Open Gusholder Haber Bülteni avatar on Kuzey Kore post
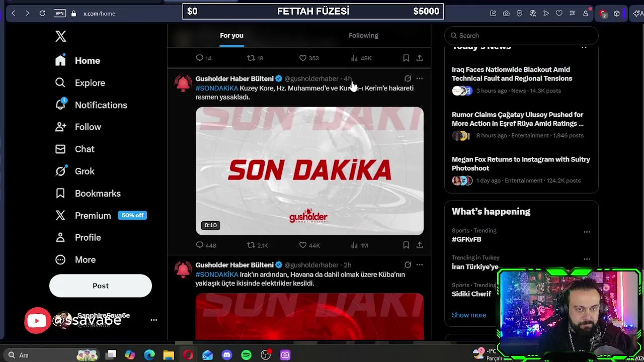The image size is (644, 362). (x=183, y=83)
